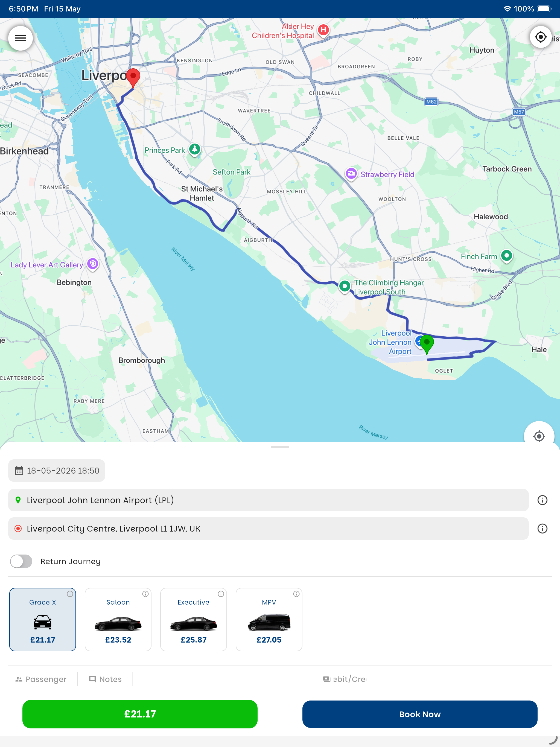Tap the Strawberry Field camera marker
This screenshot has height=747, width=560.
pyautogui.click(x=351, y=174)
